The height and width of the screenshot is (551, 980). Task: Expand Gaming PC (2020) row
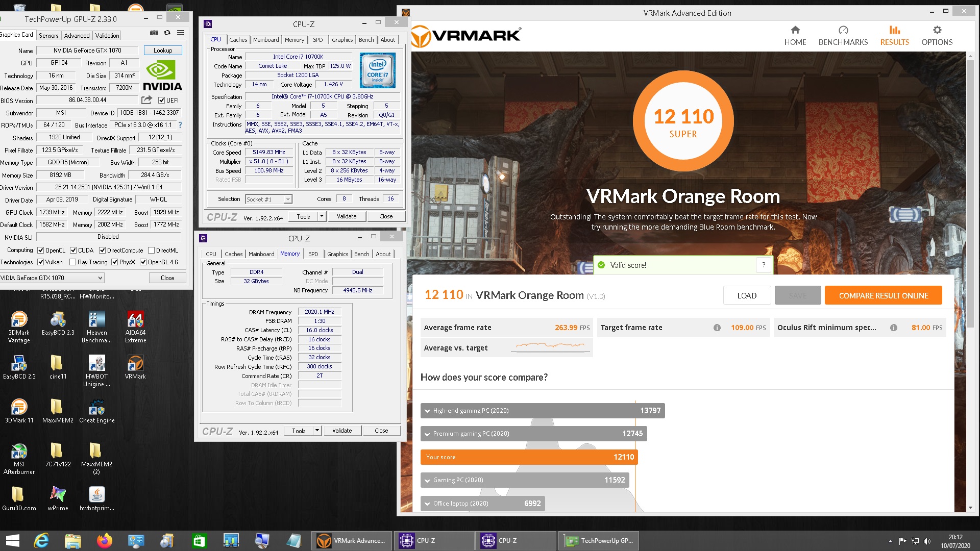pos(525,480)
